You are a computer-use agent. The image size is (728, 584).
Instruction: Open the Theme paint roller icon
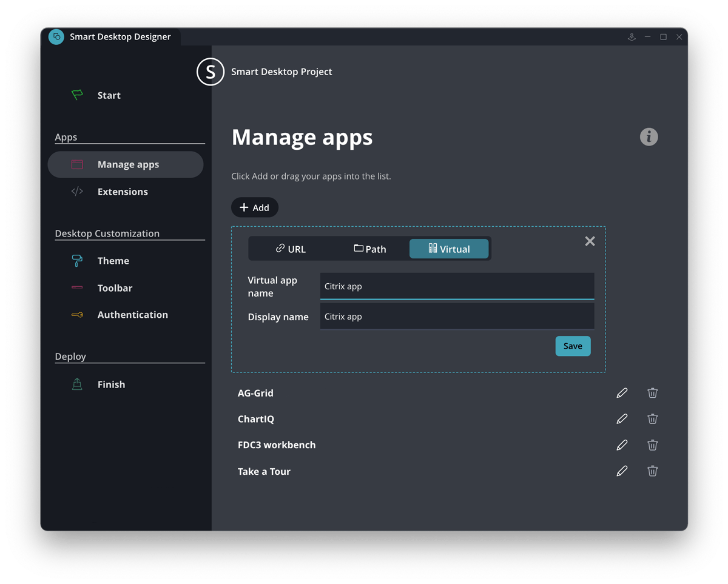(77, 260)
